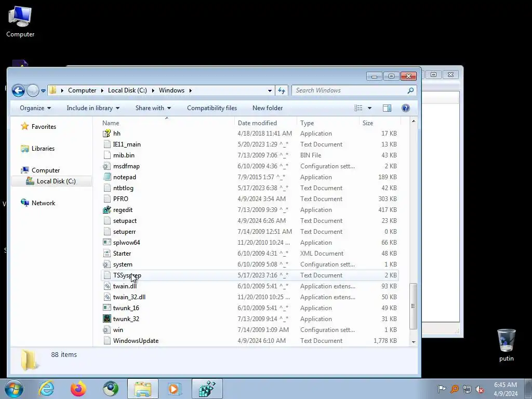The image size is (532, 399).
Task: Toggle the preview pane
Action: [387, 108]
